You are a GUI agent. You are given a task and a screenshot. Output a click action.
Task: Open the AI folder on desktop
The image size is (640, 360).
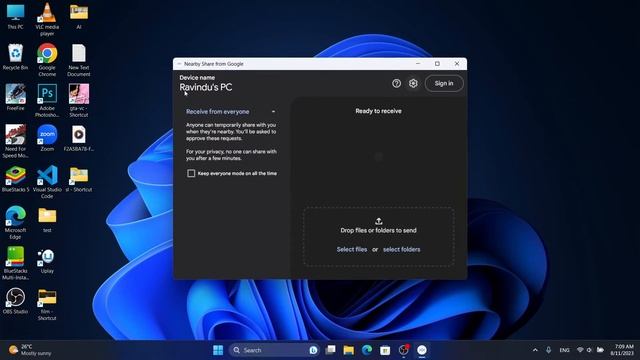click(x=79, y=16)
